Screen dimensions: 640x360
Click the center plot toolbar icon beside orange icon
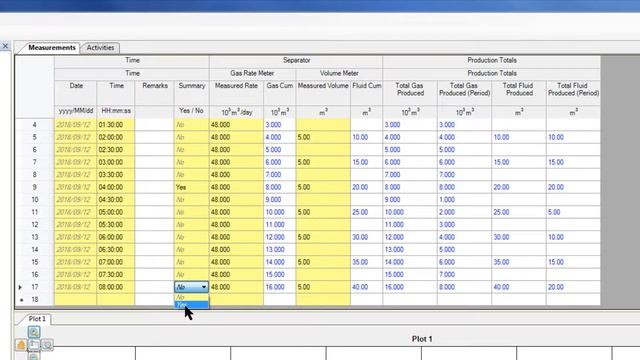click(34, 345)
